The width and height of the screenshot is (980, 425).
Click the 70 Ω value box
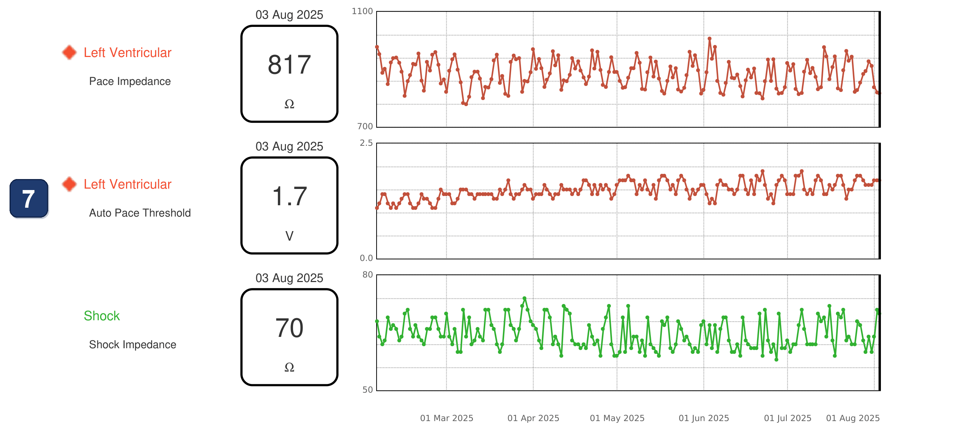click(289, 337)
